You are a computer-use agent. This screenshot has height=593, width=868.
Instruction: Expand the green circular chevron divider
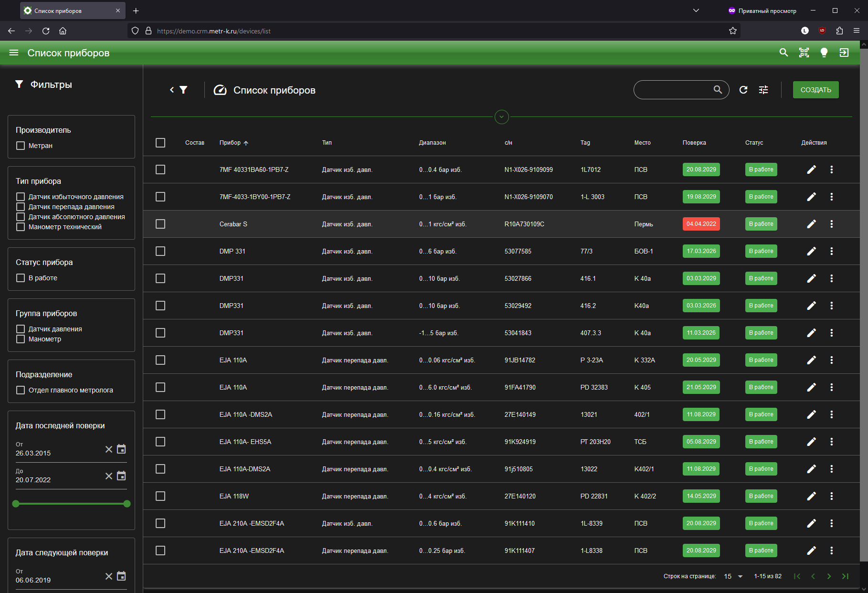pyautogui.click(x=502, y=117)
